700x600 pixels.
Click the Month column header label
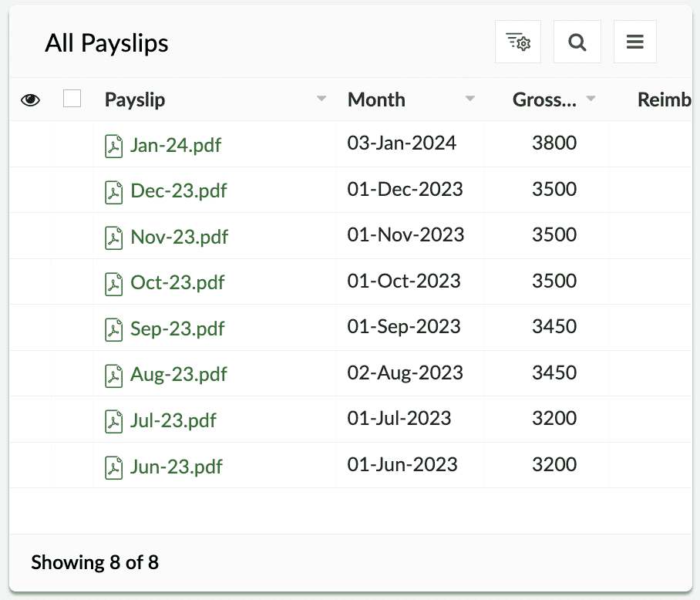click(x=376, y=99)
